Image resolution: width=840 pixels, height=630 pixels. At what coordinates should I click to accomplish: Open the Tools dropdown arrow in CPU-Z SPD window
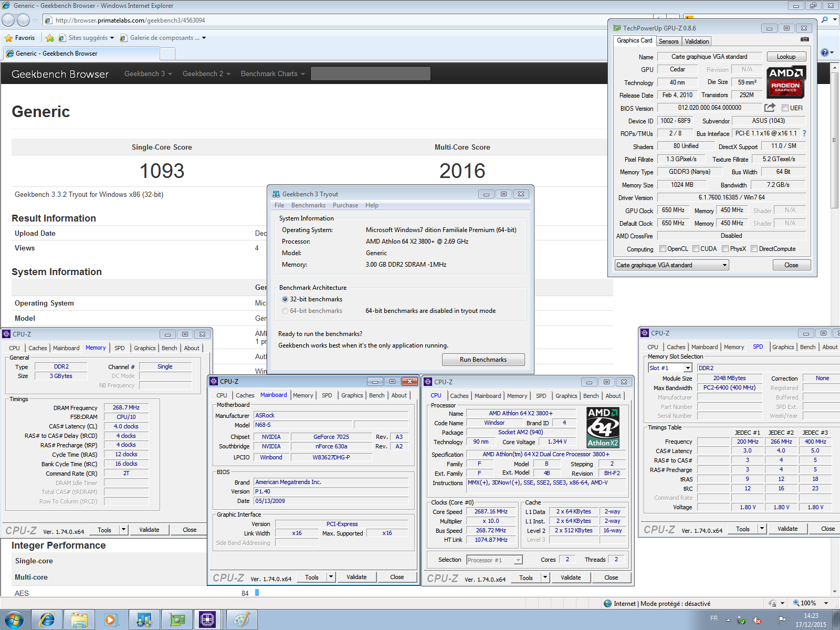coord(762,529)
